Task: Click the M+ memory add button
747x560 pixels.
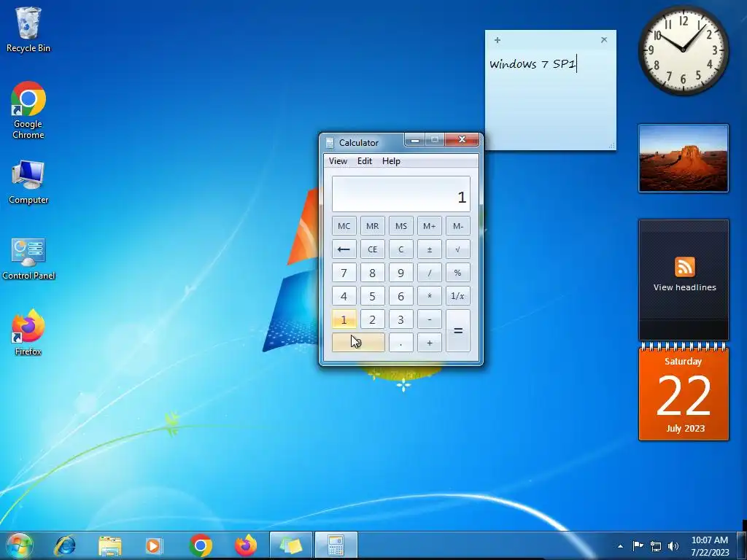Action: pyautogui.click(x=429, y=226)
